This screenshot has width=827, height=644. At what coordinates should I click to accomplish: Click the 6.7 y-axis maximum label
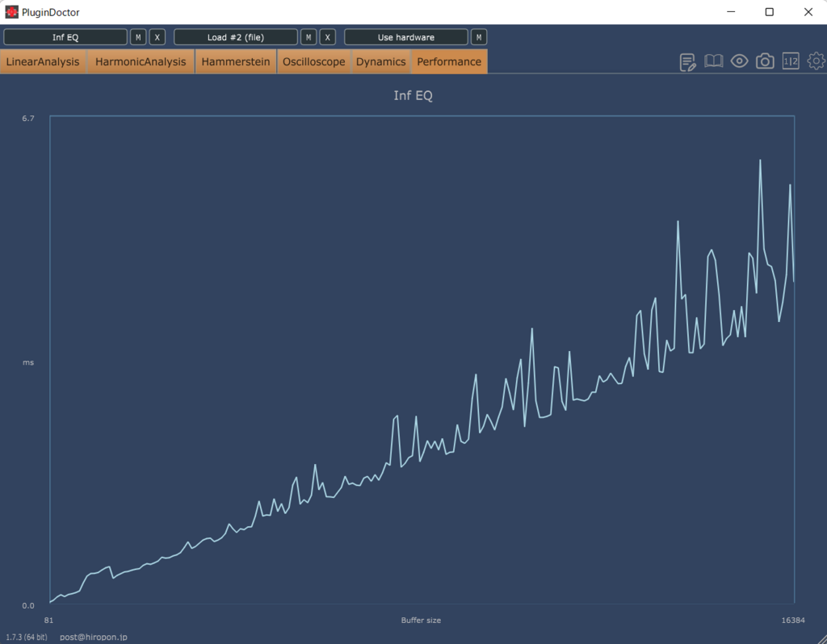tap(28, 118)
